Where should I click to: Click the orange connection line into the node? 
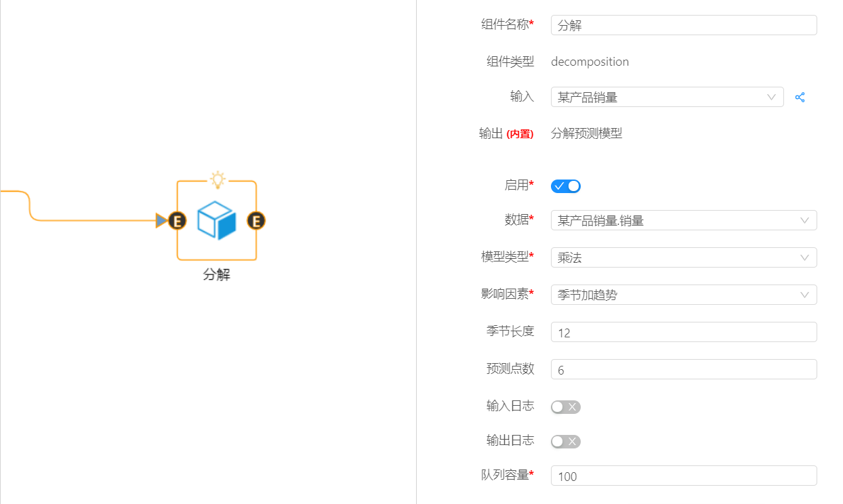88,220
